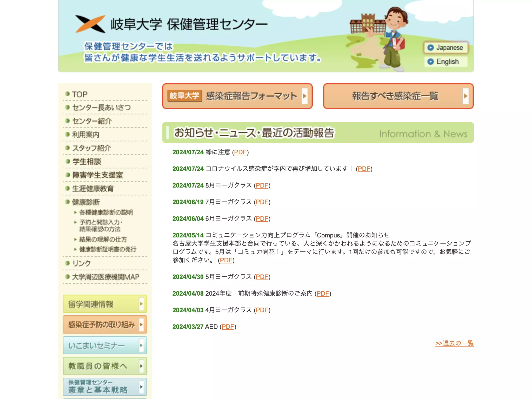
Task: Open センター長あいさつ menu item
Action: pos(101,108)
